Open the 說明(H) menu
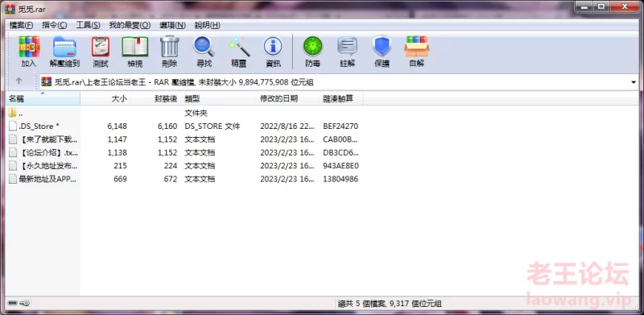This screenshot has height=315, width=644. [x=208, y=25]
